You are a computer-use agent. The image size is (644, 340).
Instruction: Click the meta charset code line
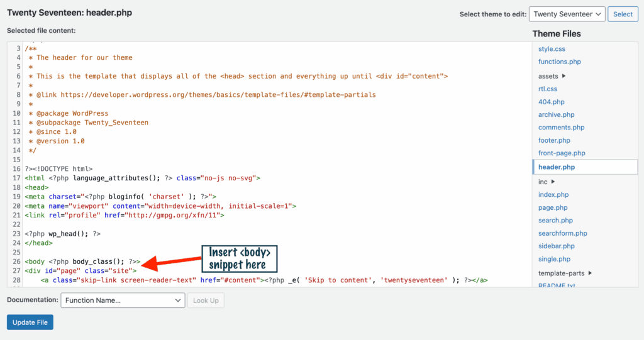tap(120, 197)
